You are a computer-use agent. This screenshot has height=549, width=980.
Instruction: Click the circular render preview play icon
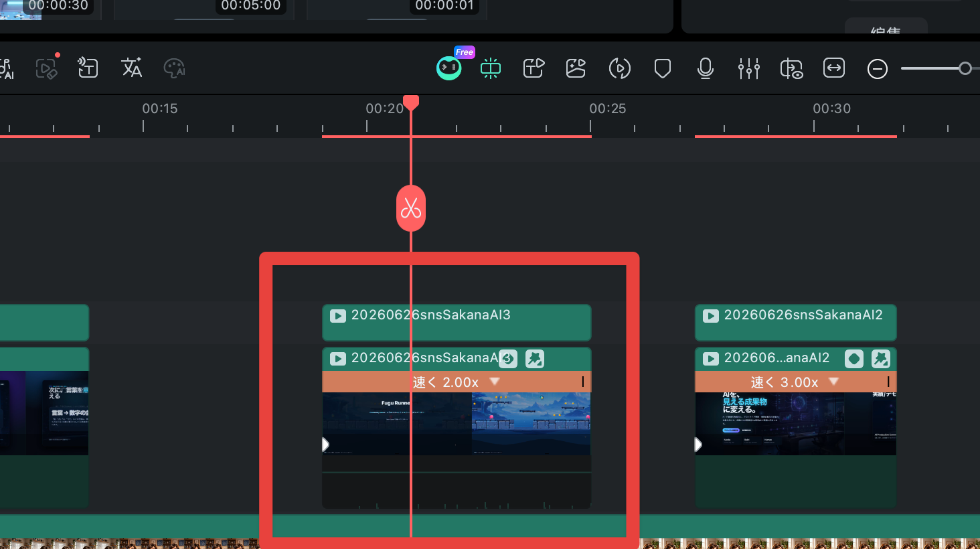pos(620,68)
